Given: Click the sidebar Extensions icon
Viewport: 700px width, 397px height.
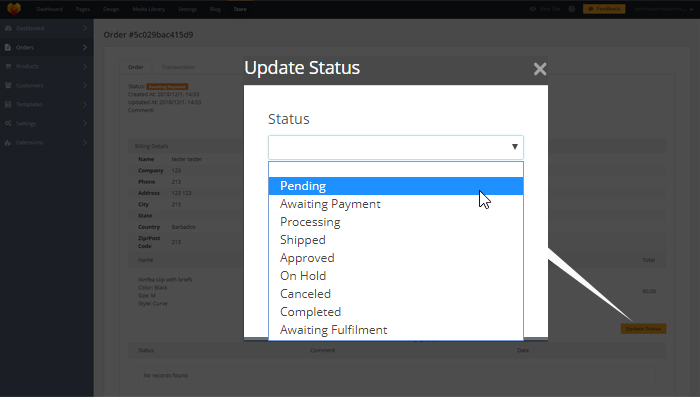Looking at the screenshot, I should (8, 142).
